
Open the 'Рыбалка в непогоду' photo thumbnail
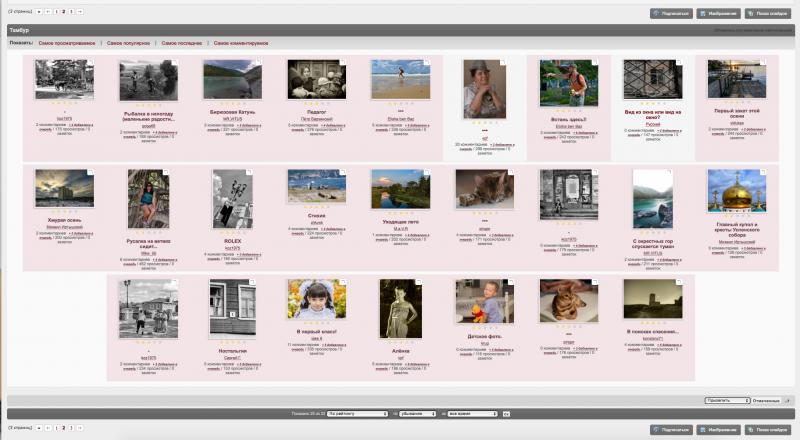148,80
